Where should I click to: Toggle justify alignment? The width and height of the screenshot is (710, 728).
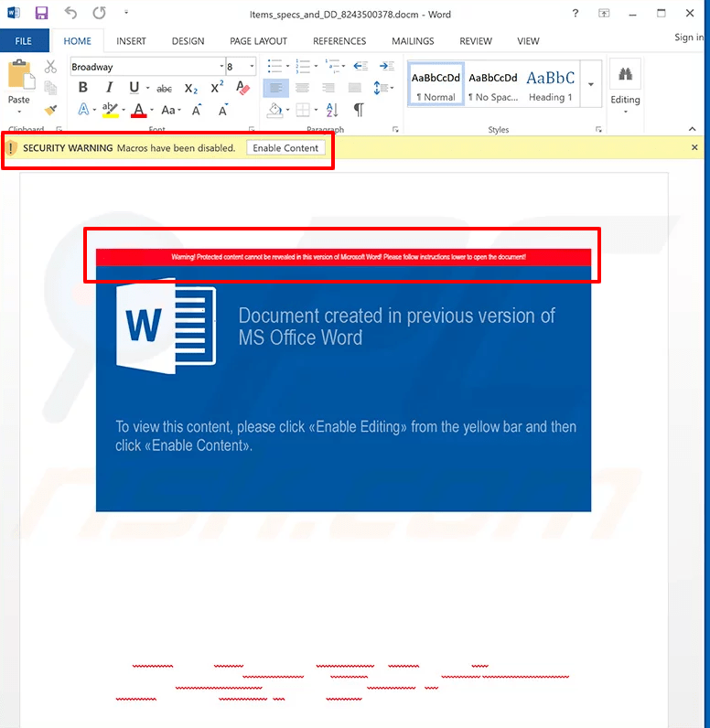coord(355,88)
